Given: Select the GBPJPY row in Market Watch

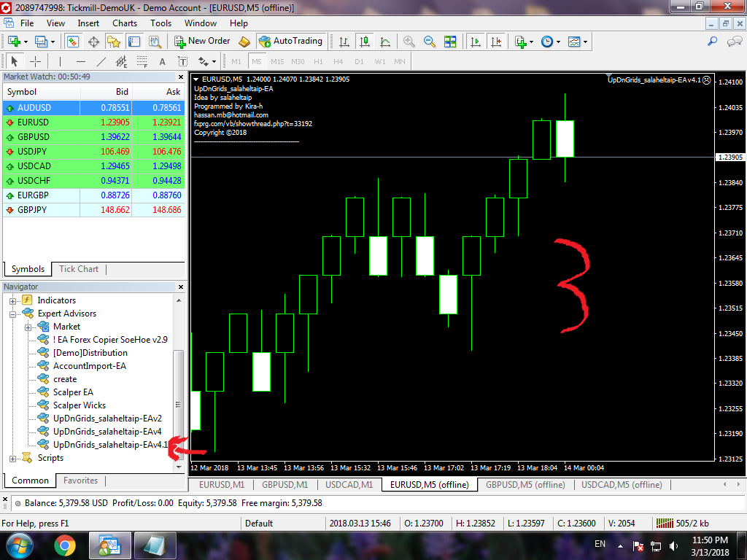Looking at the screenshot, I should pos(94,210).
